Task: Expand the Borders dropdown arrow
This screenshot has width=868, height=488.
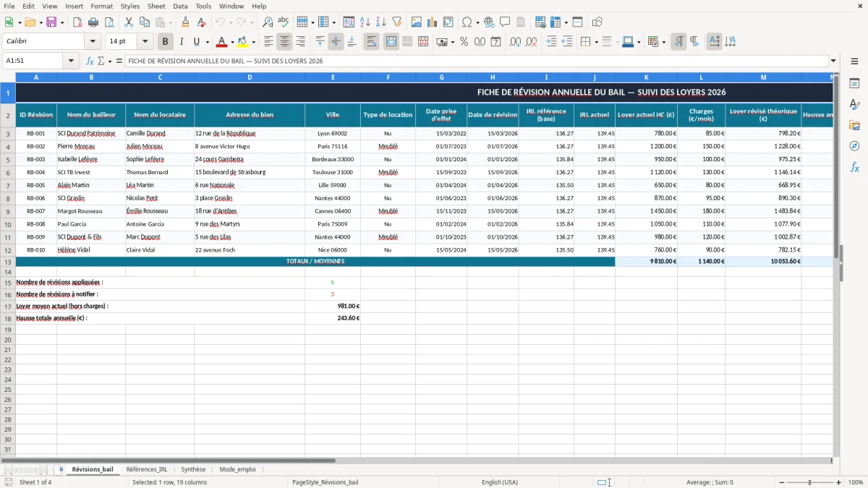Action: (x=596, y=42)
